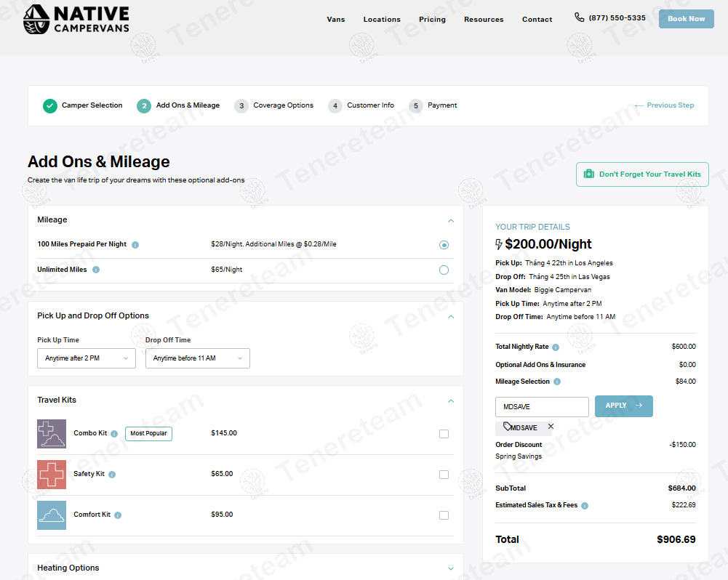
Task: Remove the MDSAVE coupon with X
Action: 551,427
